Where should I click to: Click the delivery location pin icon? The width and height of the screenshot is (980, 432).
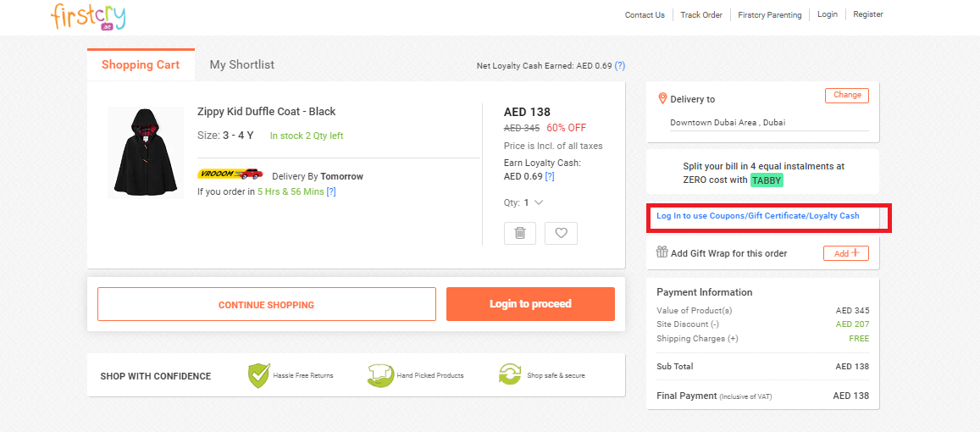click(662, 98)
